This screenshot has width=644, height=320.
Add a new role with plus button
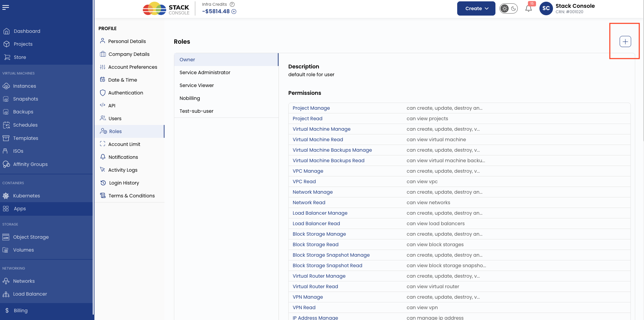(625, 41)
